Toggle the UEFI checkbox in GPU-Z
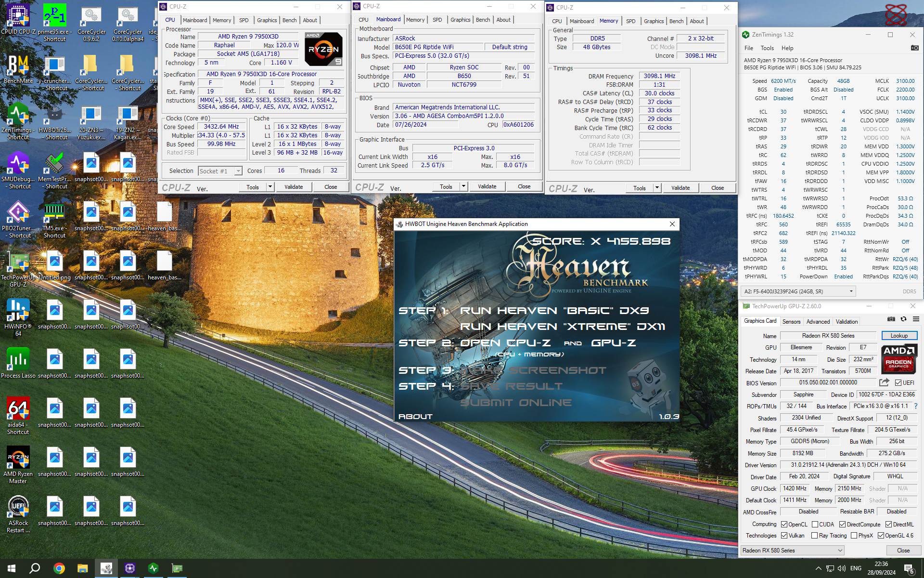The image size is (924, 578). [x=898, y=383]
